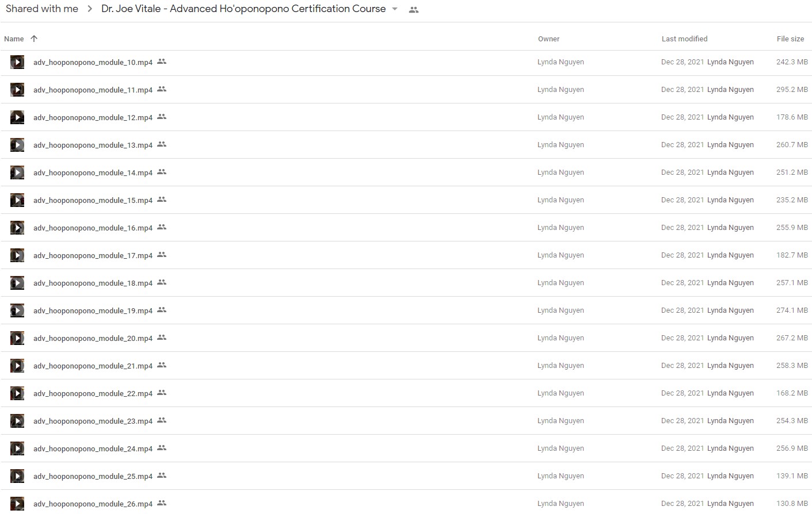Click shared-people icon beside module_20.mp4
This screenshot has height=514, width=812.
[162, 337]
